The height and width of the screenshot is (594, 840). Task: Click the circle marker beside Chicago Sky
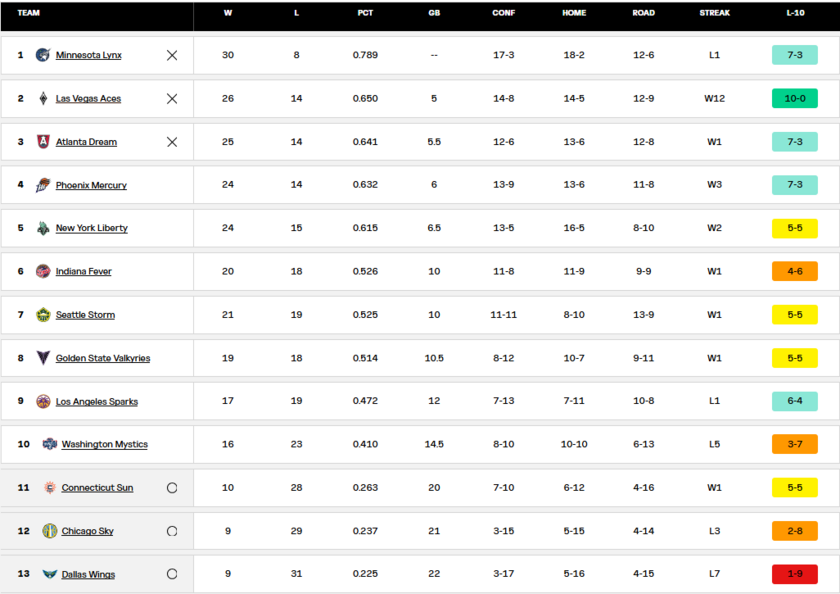coord(172,531)
